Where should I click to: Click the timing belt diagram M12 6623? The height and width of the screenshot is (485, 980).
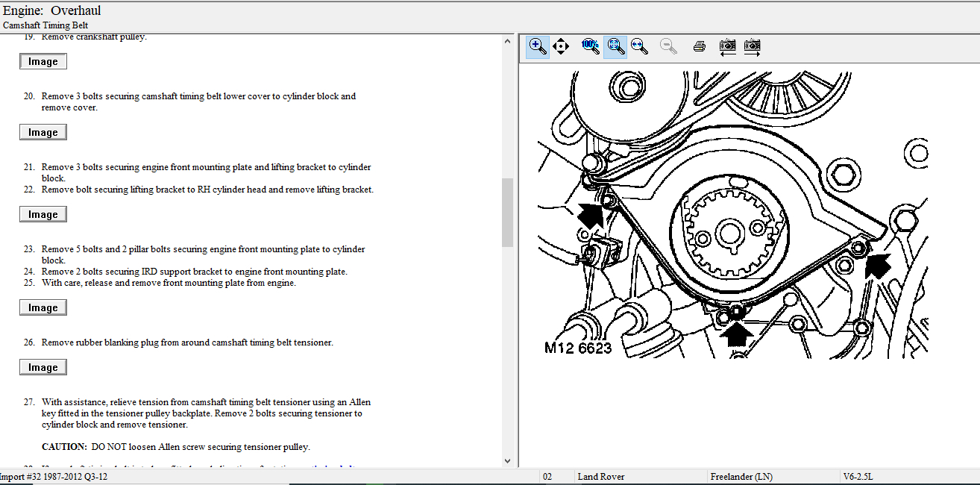point(731,216)
